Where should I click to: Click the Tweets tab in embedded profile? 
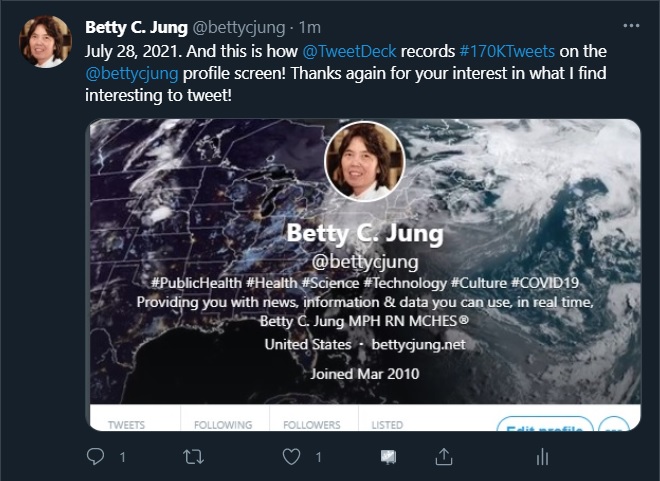tap(126, 425)
